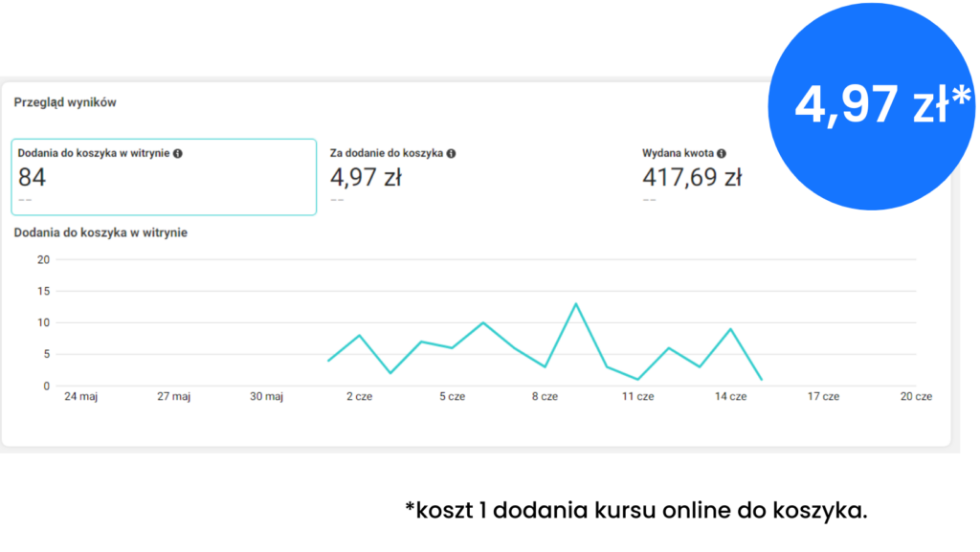Image resolution: width=980 pixels, height=552 pixels.
Task: Click the 8 cze date label
Action: (x=545, y=397)
